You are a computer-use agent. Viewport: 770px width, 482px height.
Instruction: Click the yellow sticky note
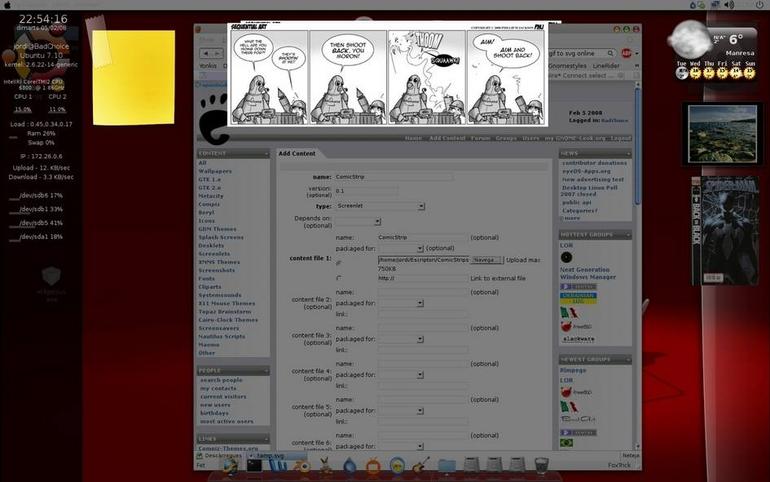point(134,77)
